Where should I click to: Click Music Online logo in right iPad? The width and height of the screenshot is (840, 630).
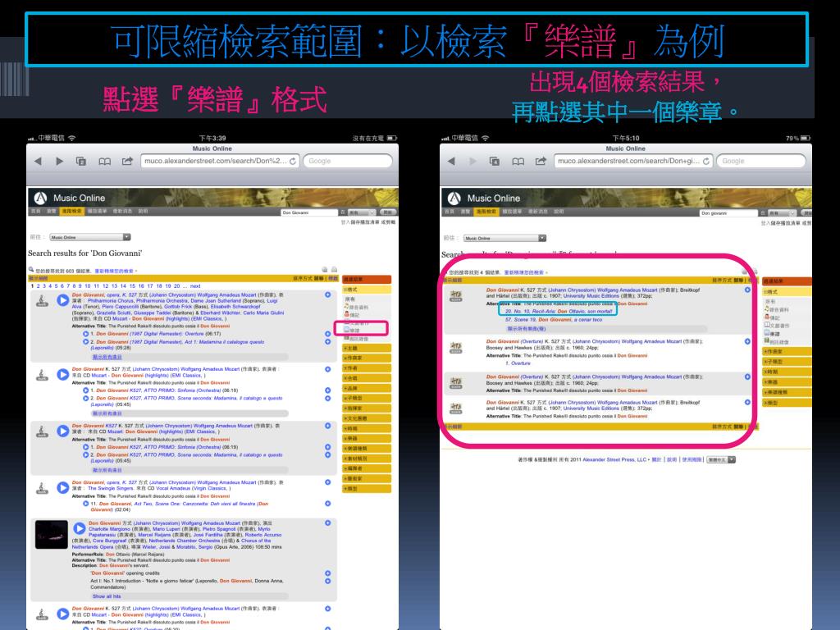pos(484,199)
